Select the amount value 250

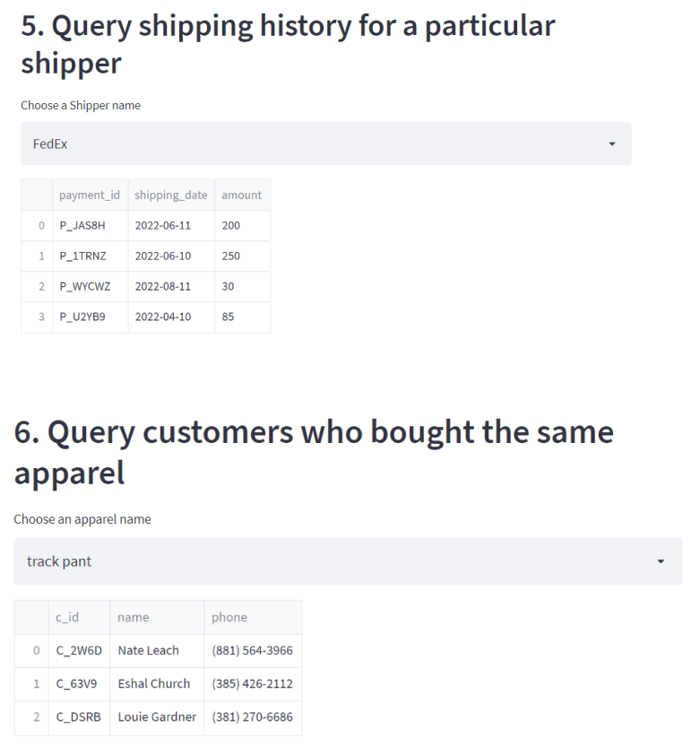point(231,256)
